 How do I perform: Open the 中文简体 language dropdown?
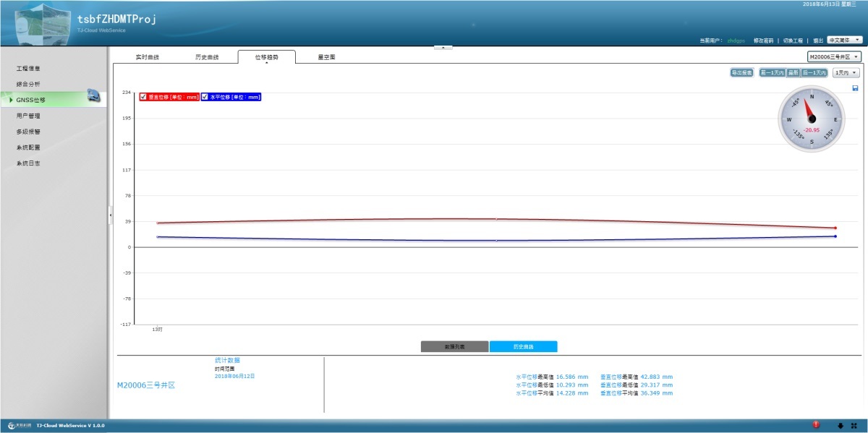click(x=845, y=40)
